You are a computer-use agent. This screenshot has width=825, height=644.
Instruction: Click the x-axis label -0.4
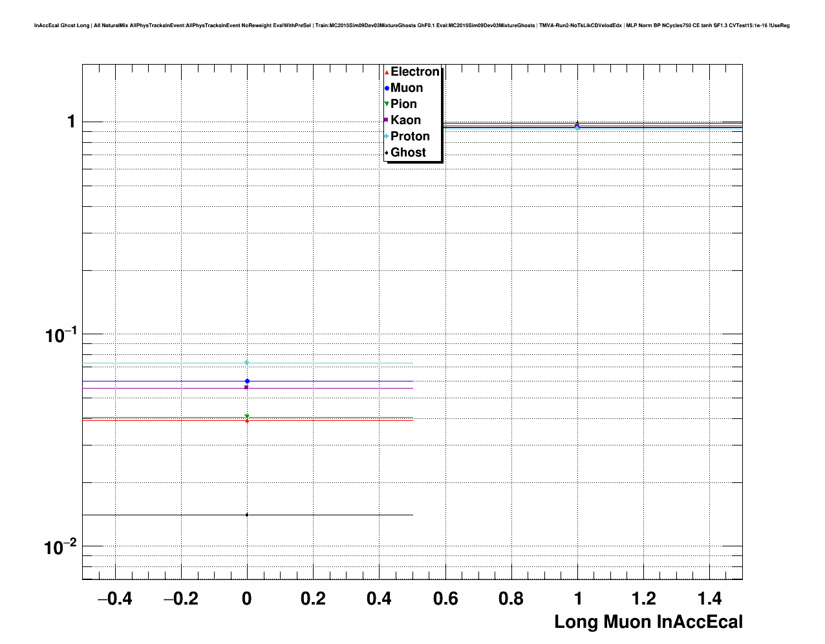114,599
